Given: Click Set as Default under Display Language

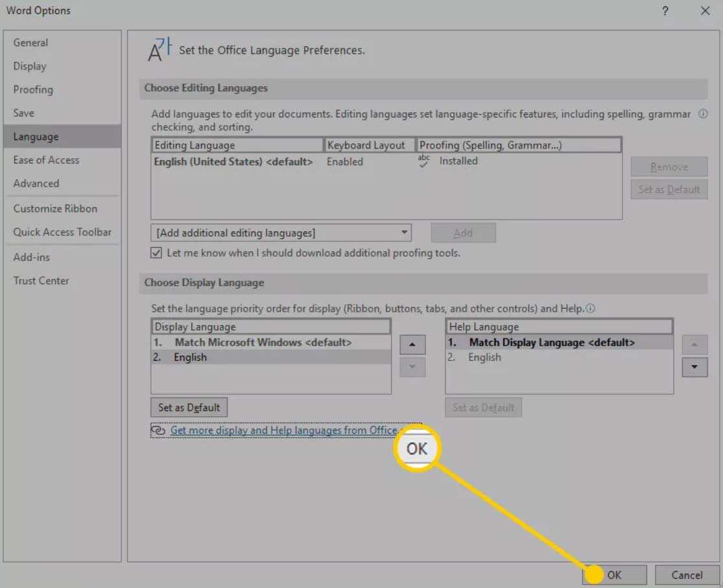Looking at the screenshot, I should [x=189, y=408].
